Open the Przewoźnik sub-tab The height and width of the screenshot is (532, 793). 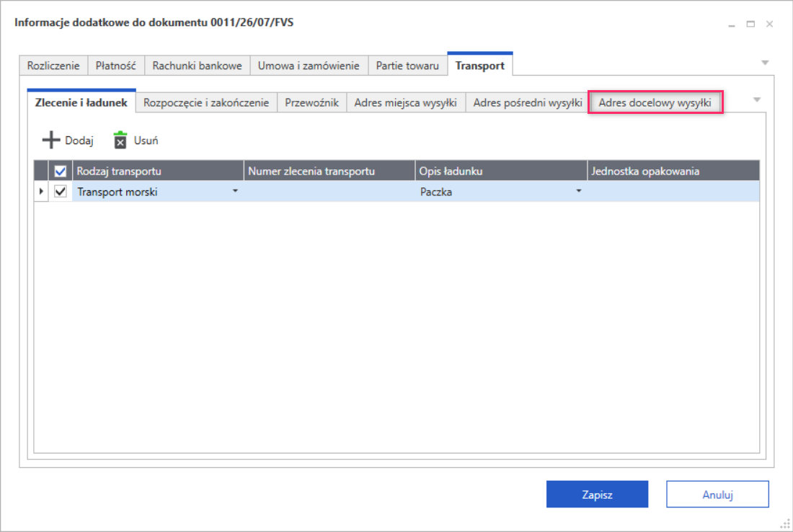tap(311, 102)
